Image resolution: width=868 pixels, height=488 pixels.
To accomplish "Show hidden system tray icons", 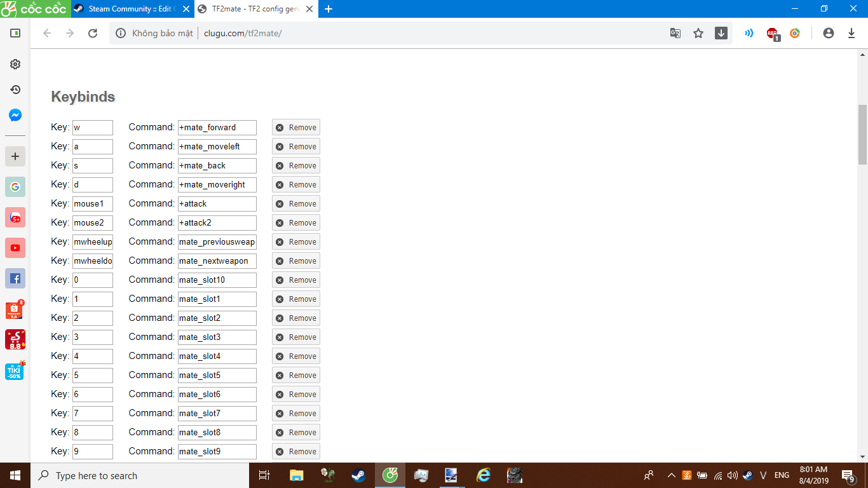I will (x=671, y=475).
